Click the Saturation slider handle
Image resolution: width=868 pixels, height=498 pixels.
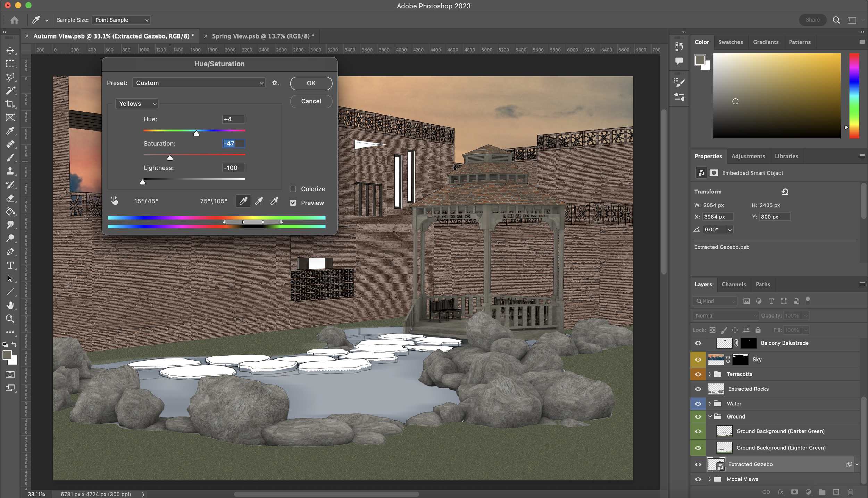click(170, 158)
